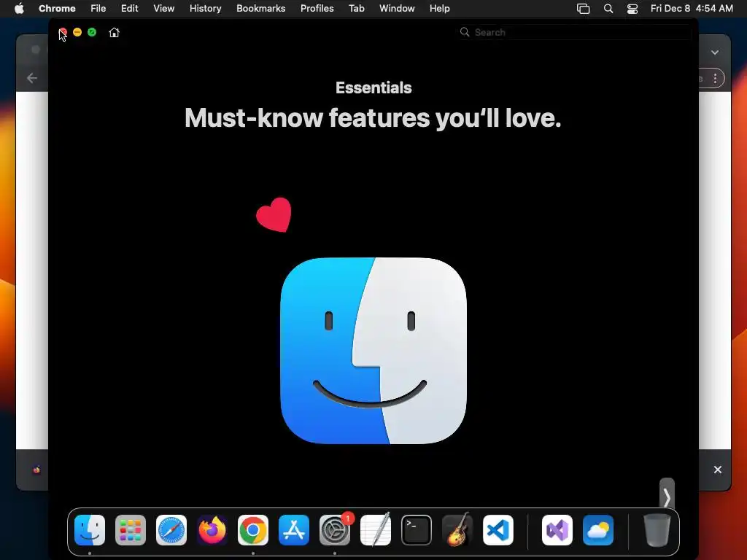
Task: Open the File menu
Action: [x=98, y=9]
